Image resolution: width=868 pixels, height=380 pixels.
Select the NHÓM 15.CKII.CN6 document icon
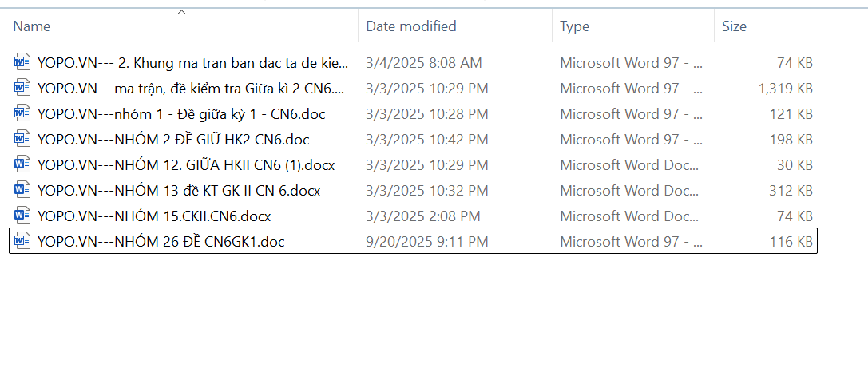22,216
